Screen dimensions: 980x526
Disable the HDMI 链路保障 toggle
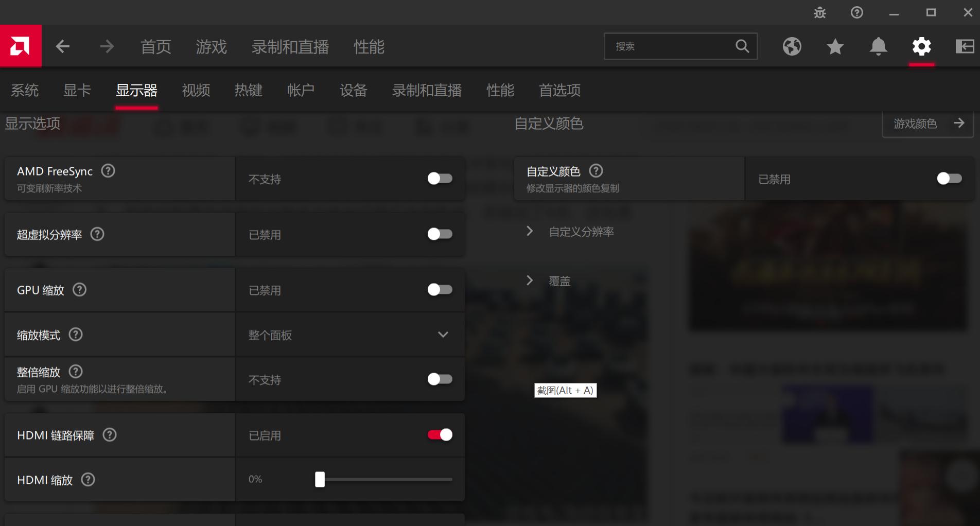coord(440,434)
